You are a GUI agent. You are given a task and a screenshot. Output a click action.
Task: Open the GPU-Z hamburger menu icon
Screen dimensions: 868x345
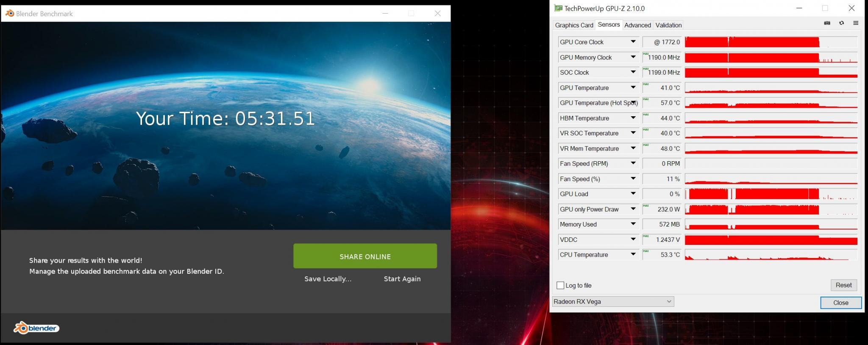(x=856, y=23)
